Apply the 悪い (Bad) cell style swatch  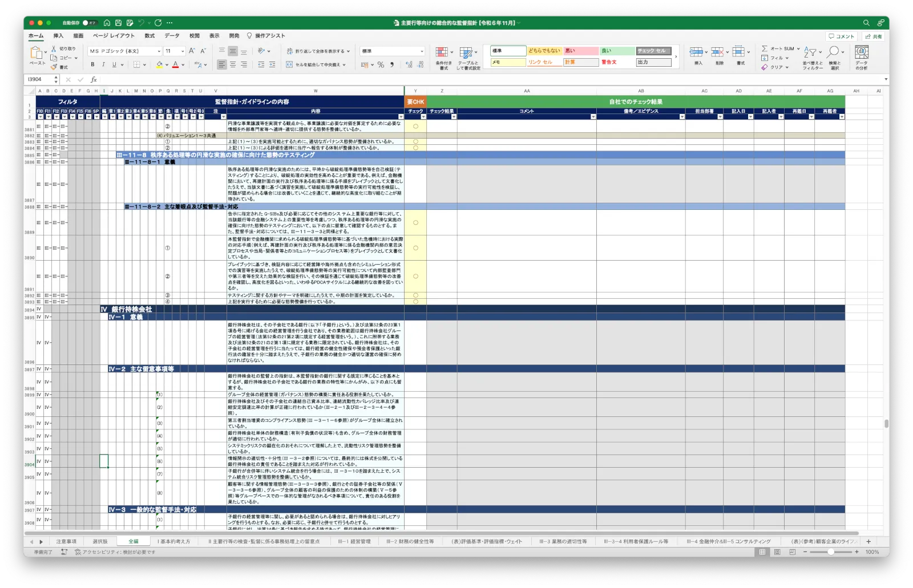click(580, 51)
